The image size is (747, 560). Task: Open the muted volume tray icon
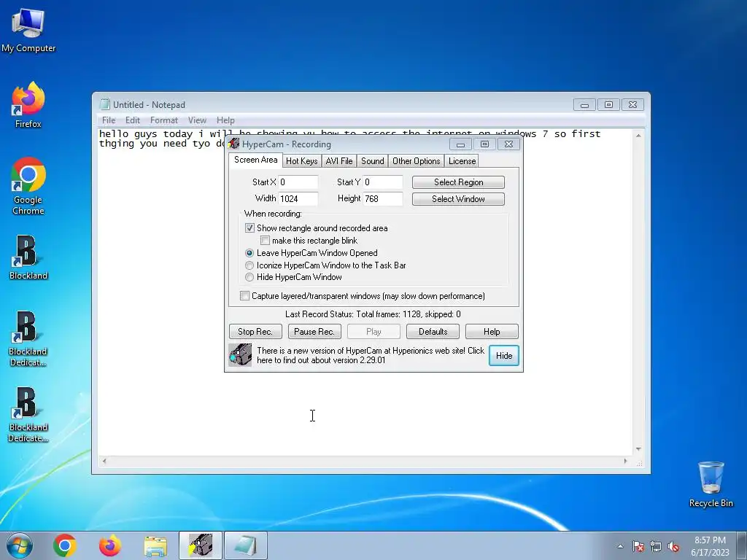[x=673, y=547]
